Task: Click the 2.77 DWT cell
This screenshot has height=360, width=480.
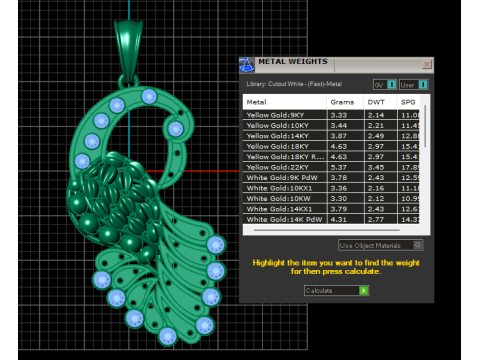Action: [380, 219]
